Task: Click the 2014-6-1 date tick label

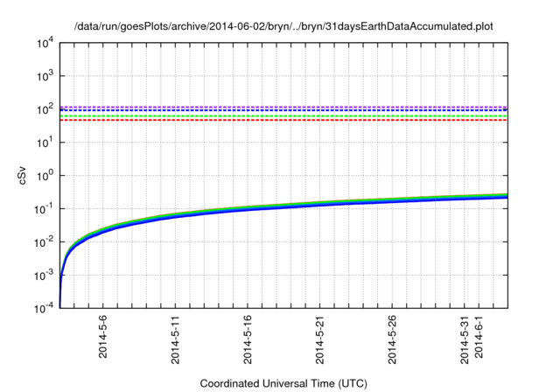Action: click(479, 339)
